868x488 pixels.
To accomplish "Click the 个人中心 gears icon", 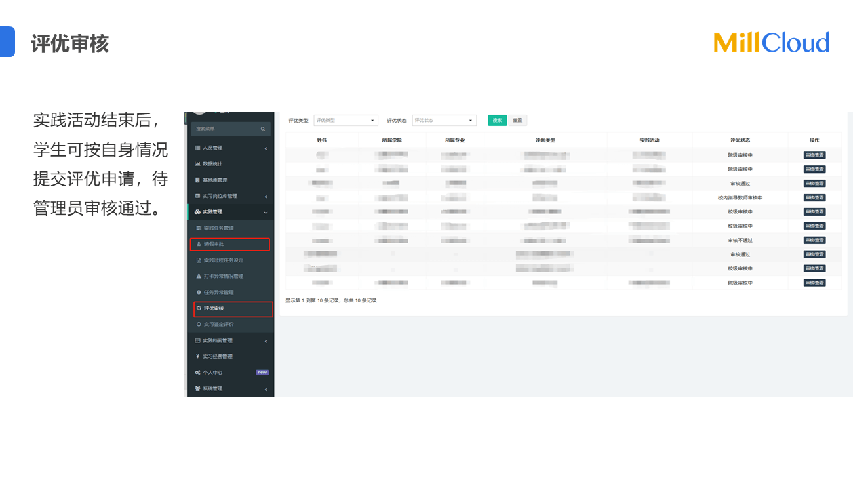I will pos(197,373).
